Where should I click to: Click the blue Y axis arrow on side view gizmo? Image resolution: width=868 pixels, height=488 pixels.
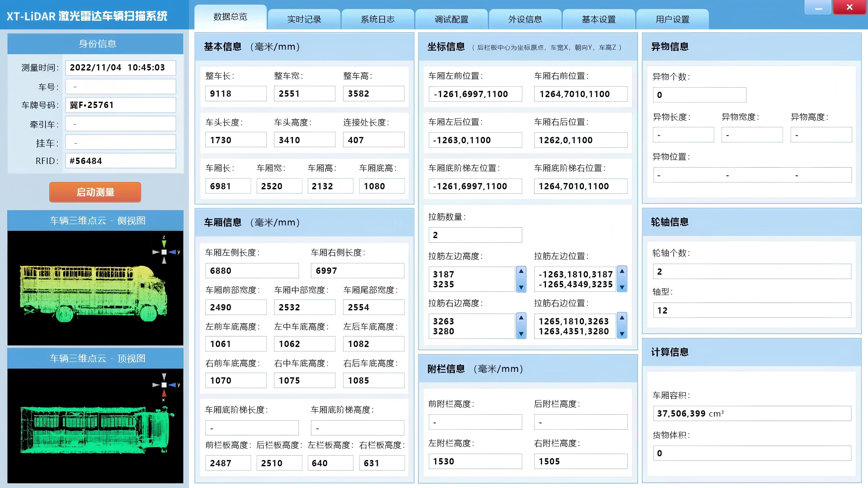(x=172, y=252)
